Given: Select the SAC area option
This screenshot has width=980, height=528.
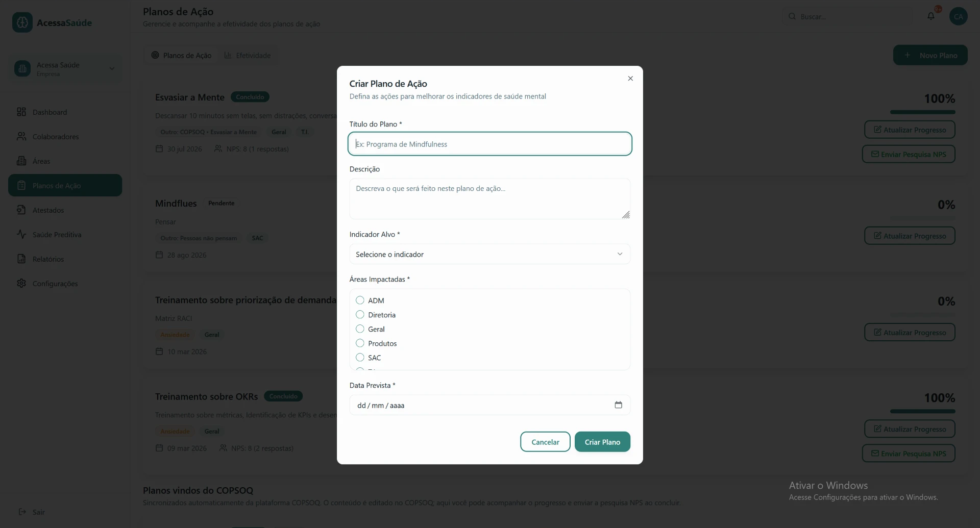Looking at the screenshot, I should 360,357.
